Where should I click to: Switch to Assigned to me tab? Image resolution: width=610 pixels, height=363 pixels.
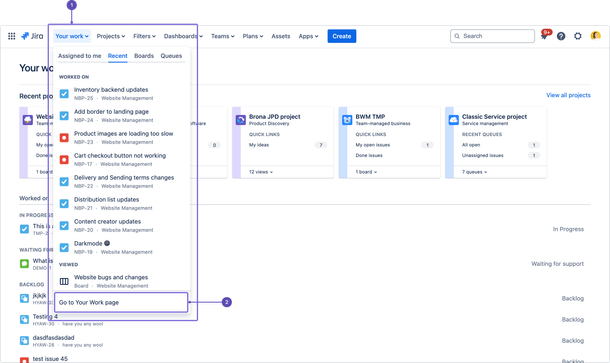point(80,56)
